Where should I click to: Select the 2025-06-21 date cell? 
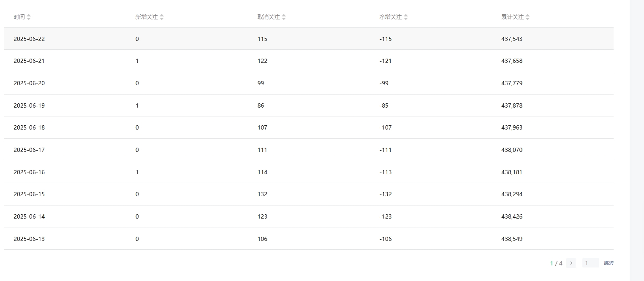point(29,61)
